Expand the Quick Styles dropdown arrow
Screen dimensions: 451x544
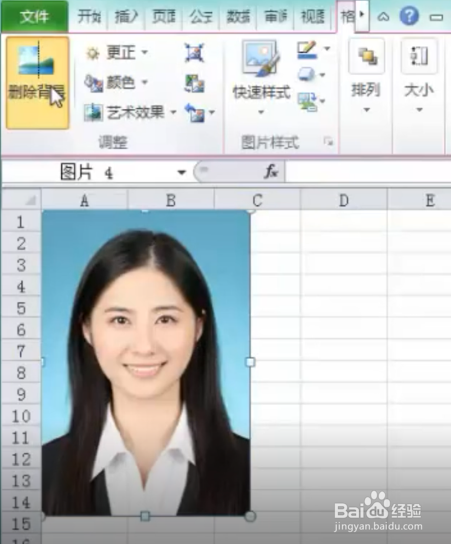(261, 112)
